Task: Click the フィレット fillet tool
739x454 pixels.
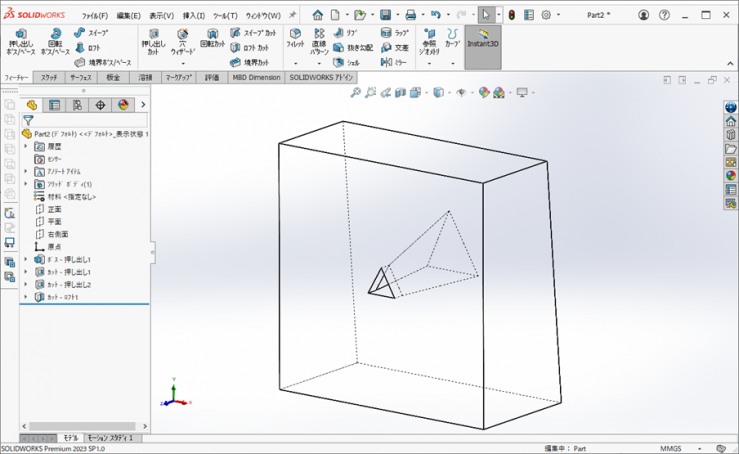Action: tap(295, 42)
